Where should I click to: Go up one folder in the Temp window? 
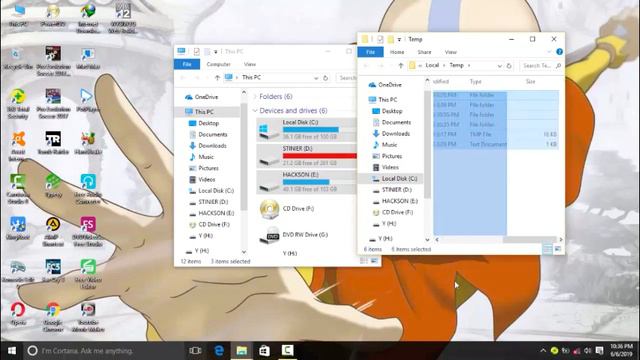pyautogui.click(x=401, y=65)
